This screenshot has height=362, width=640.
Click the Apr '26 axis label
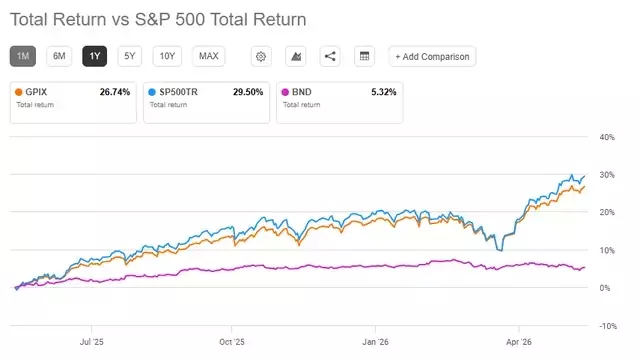pos(519,342)
